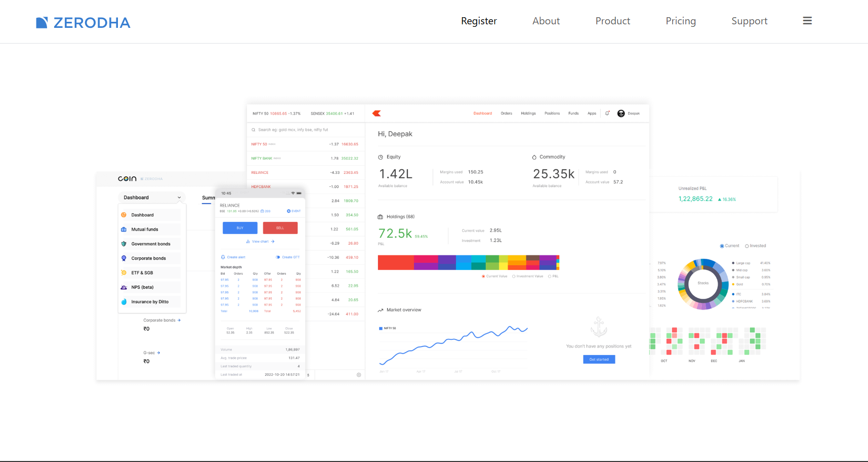
Task: Select the Current Value radio button
Action: [x=483, y=276]
